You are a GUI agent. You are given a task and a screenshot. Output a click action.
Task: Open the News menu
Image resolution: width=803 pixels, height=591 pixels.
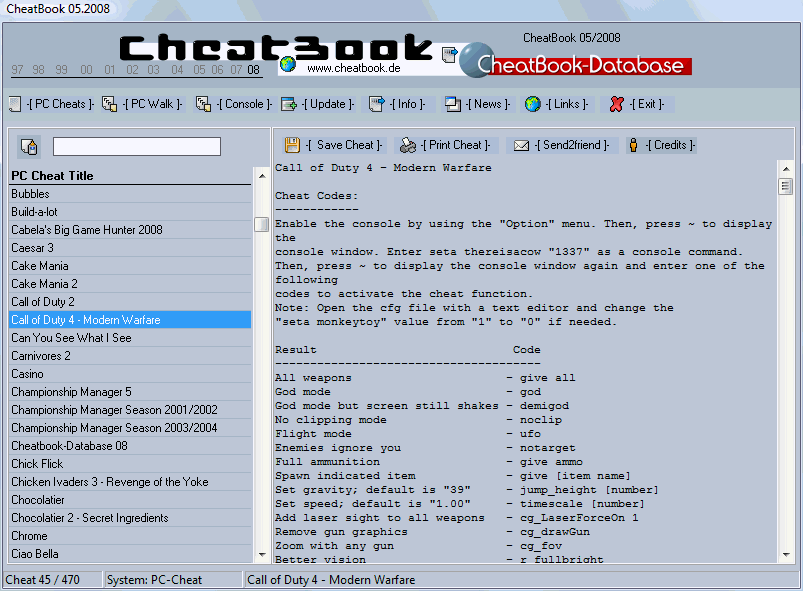488,104
